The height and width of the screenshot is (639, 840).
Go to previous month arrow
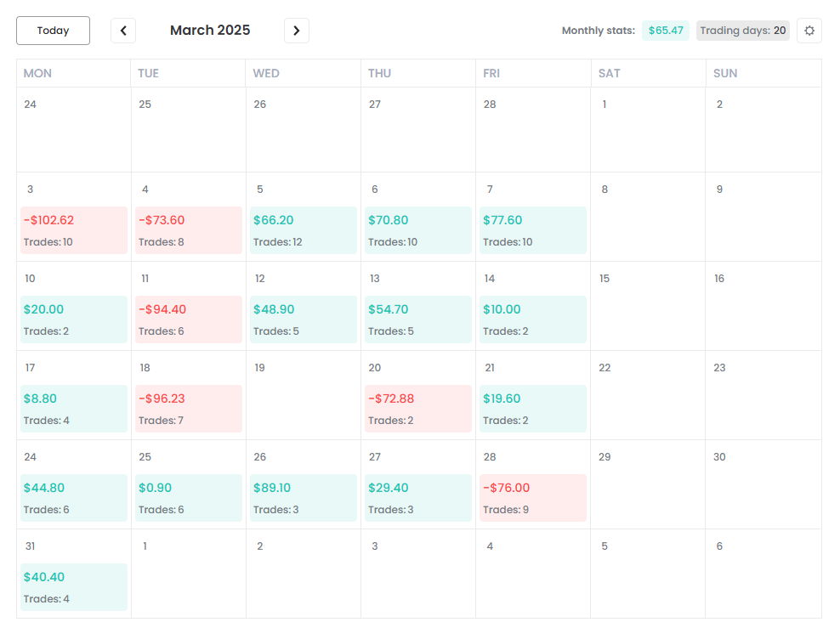pos(123,31)
